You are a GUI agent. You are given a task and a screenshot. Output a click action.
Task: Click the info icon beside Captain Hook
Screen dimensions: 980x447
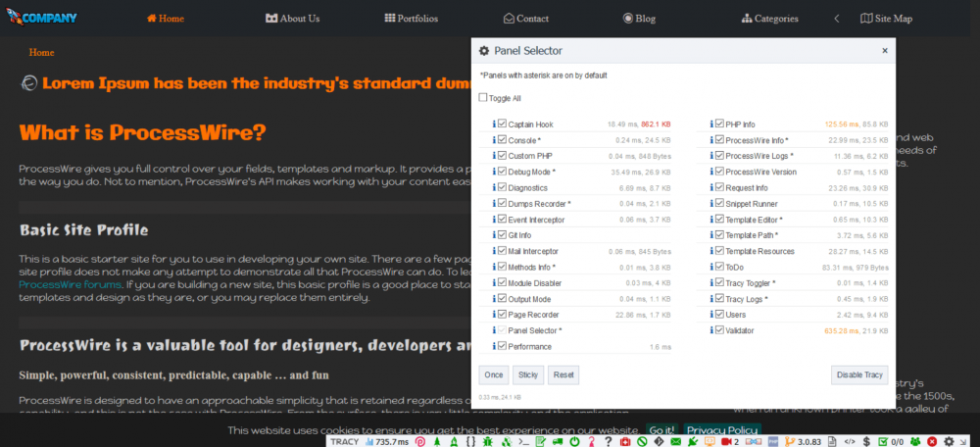tap(494, 124)
